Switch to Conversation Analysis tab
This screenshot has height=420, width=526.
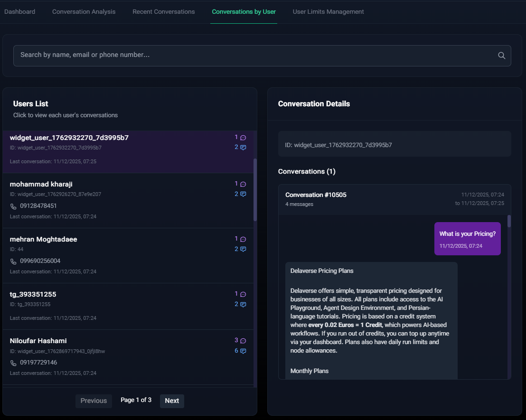click(x=84, y=11)
